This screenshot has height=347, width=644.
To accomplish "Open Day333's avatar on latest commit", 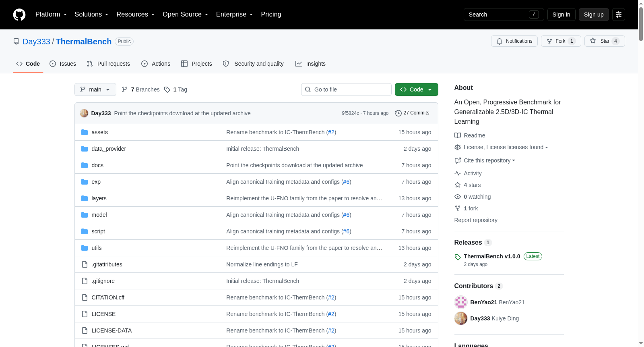I will point(84,113).
